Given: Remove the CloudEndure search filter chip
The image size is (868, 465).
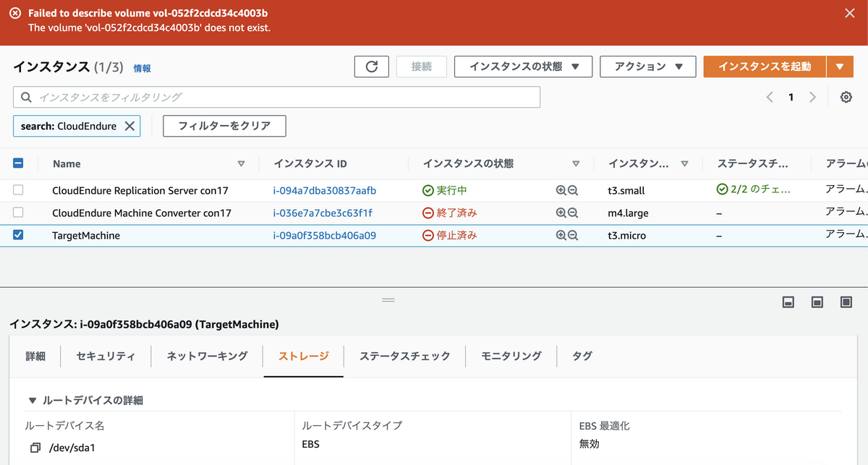Looking at the screenshot, I should tap(129, 126).
